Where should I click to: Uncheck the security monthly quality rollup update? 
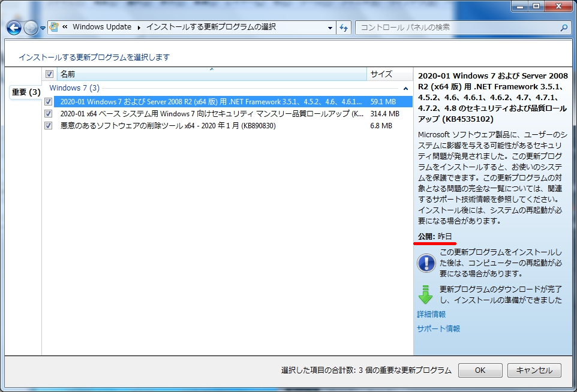coord(49,114)
